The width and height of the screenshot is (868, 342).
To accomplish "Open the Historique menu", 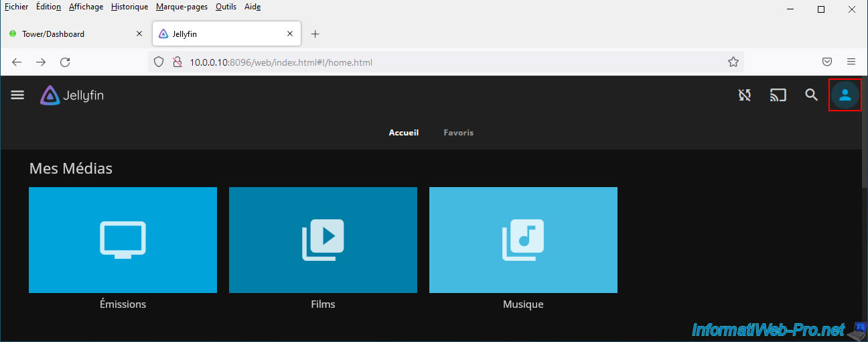I will tap(130, 7).
